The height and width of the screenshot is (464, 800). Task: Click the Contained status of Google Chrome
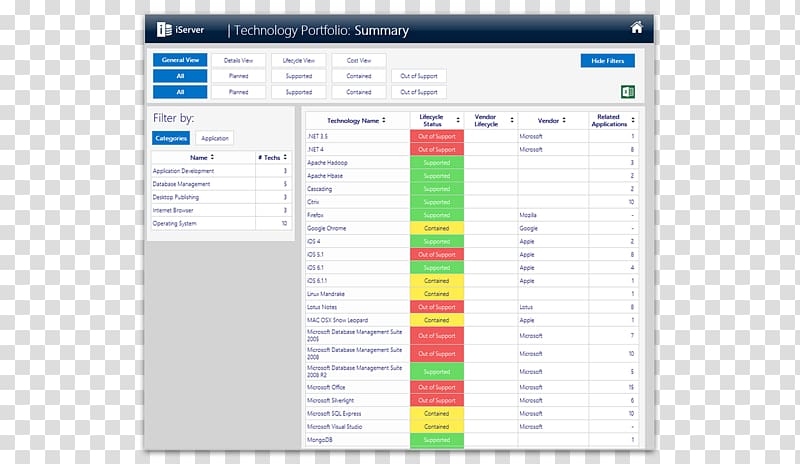coord(437,228)
